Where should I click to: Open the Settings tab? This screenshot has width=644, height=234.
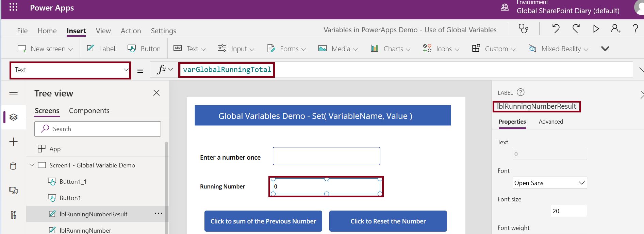[164, 31]
